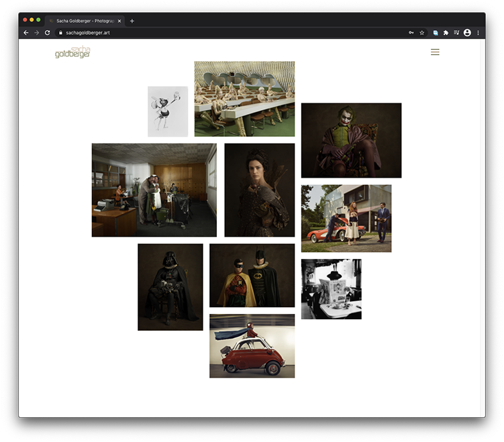The width and height of the screenshot is (504, 442).
Task: View the Batman and Robin portrait
Action: click(252, 275)
